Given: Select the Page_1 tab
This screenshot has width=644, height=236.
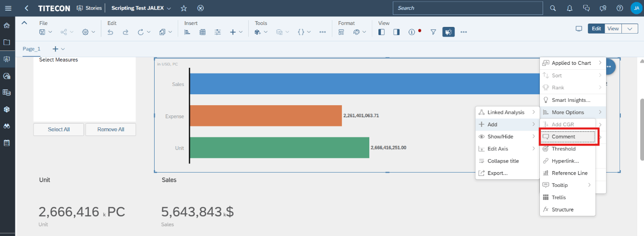Looking at the screenshot, I should [32, 49].
